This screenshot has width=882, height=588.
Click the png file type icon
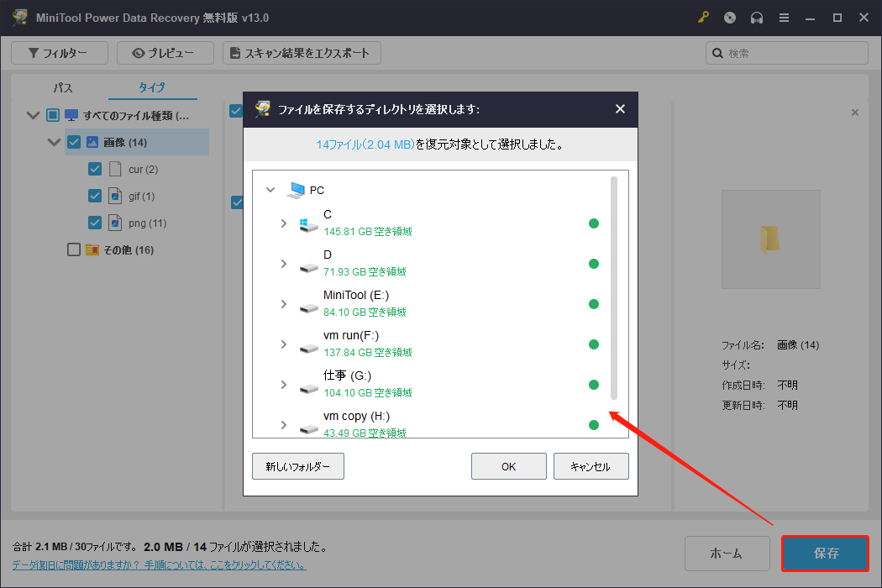[x=115, y=223]
